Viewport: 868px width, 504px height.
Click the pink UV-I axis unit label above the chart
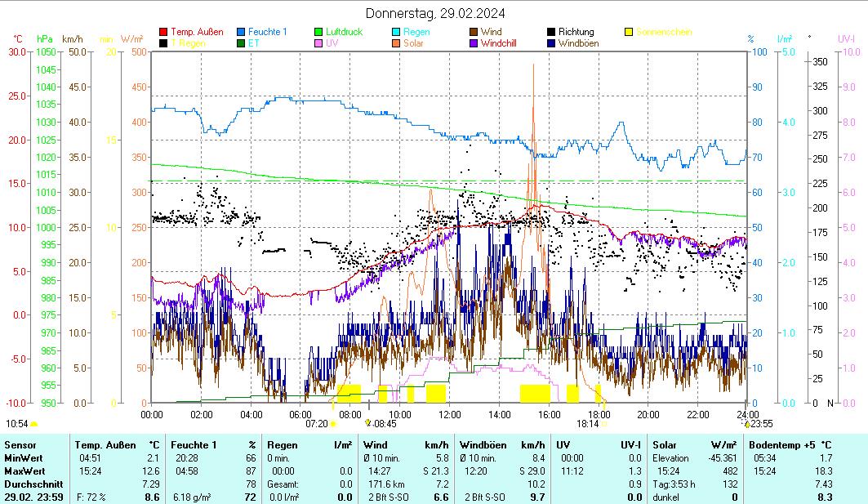point(847,39)
